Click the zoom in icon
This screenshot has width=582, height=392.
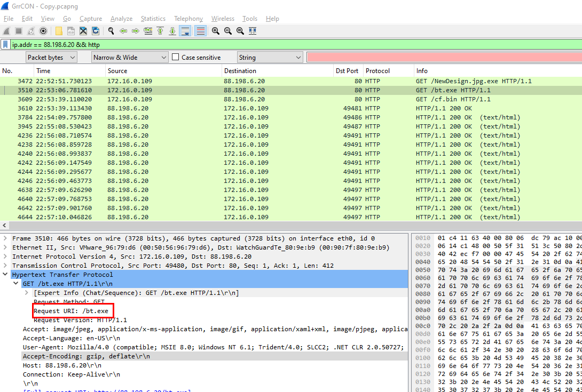click(x=216, y=31)
